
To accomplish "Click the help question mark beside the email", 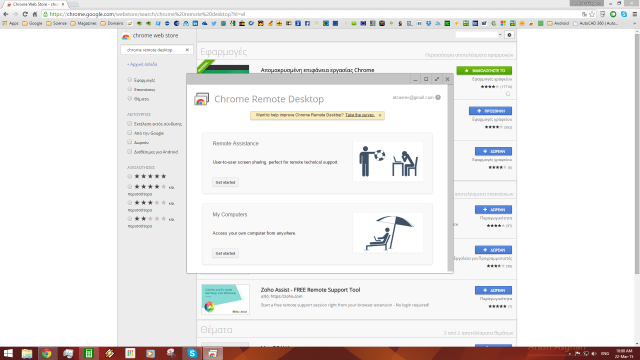I will [438, 98].
